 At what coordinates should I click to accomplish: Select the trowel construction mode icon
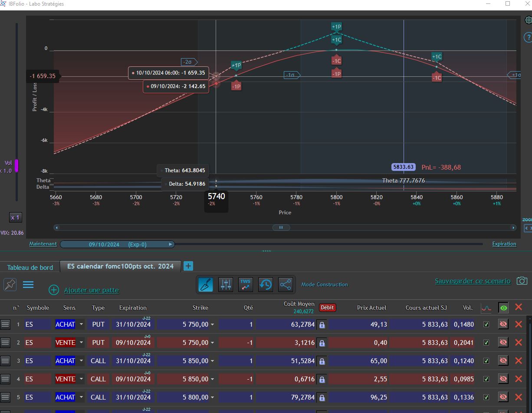[206, 285]
